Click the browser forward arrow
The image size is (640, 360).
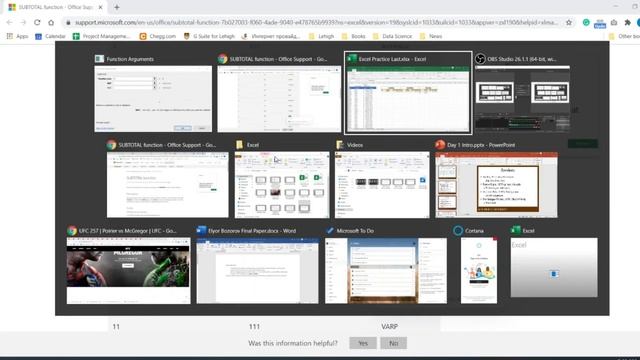23,22
